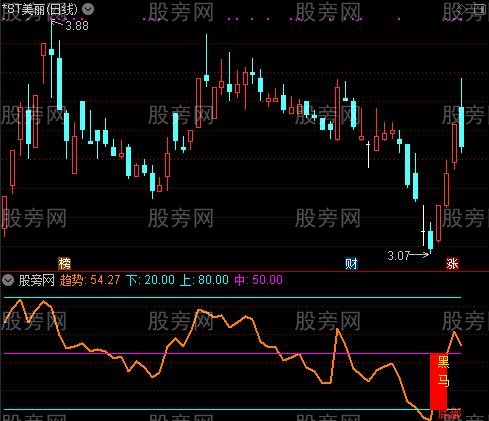Click the 上: 80.00 indicator value
The width and height of the screenshot is (489, 421).
click(x=204, y=280)
